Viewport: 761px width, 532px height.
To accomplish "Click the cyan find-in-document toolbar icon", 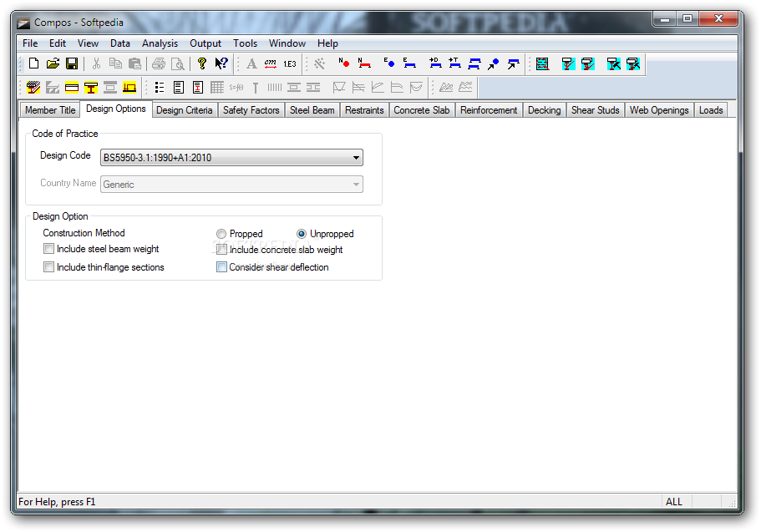I will [x=542, y=63].
